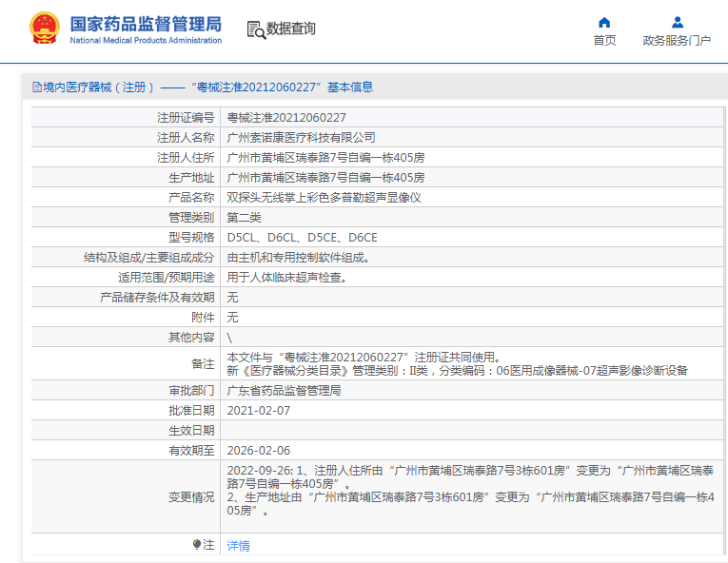Click the 产品名称 row label
This screenshot has width=728, height=563.
[x=191, y=198]
